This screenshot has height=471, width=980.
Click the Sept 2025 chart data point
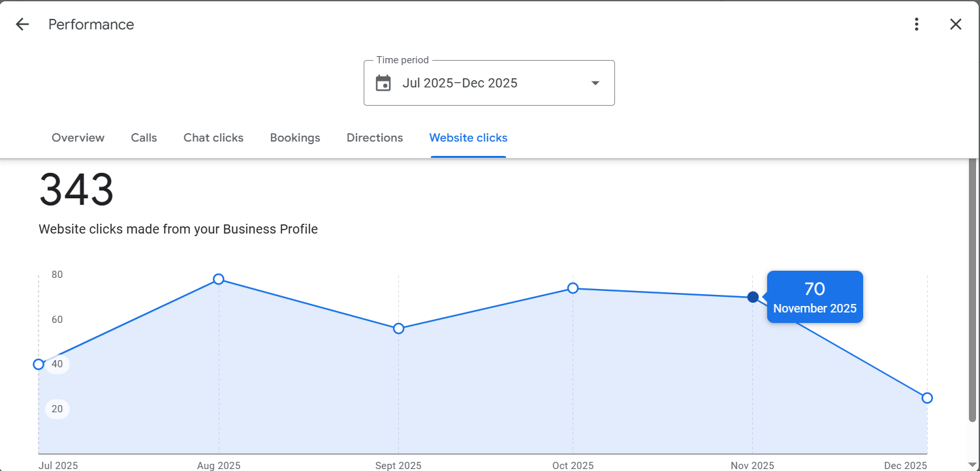pyautogui.click(x=398, y=328)
